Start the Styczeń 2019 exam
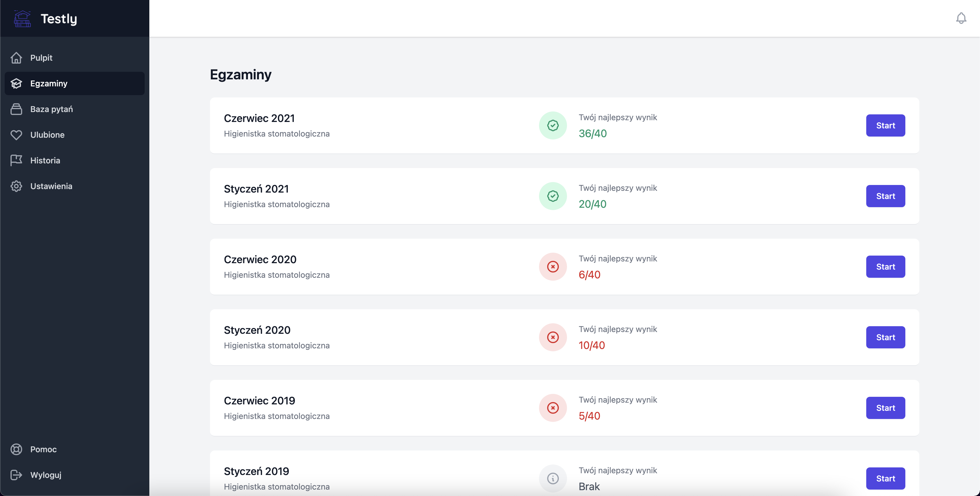 (x=885, y=478)
